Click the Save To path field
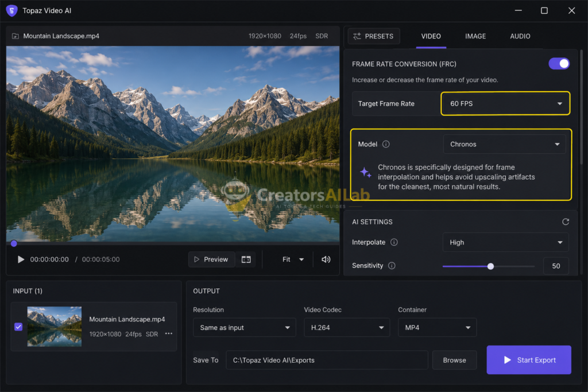The width and height of the screenshot is (588, 392). point(327,360)
